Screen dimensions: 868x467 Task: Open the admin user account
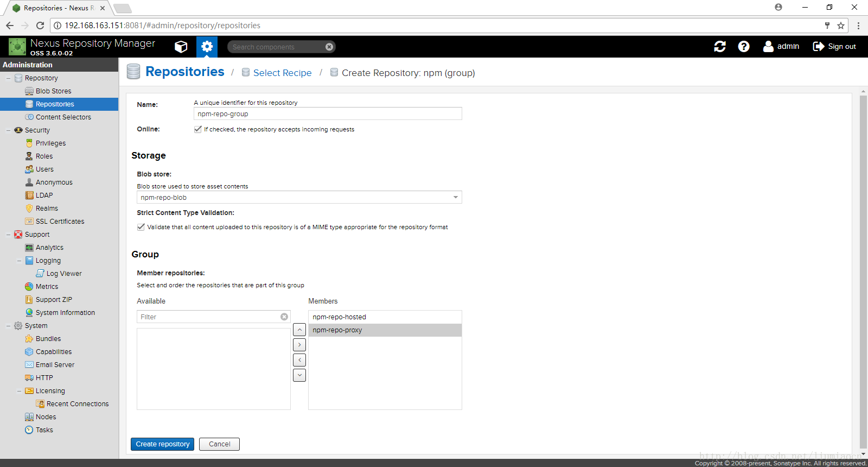coord(781,47)
